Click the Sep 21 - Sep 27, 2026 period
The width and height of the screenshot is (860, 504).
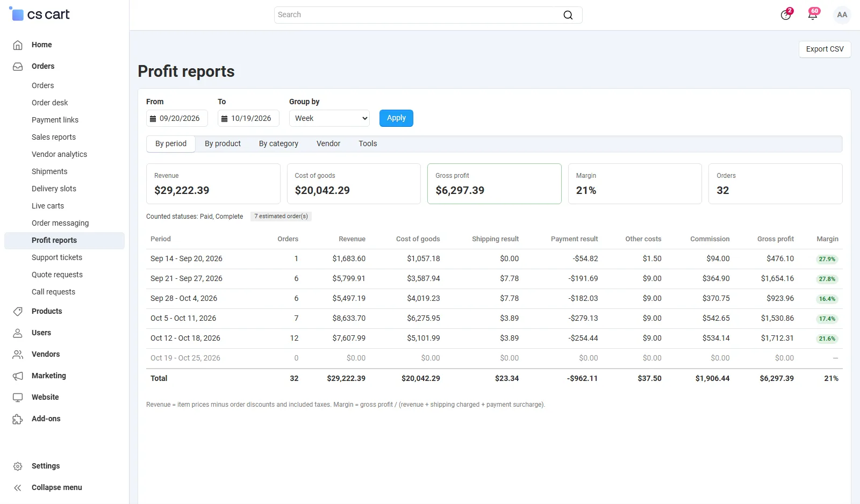click(187, 278)
